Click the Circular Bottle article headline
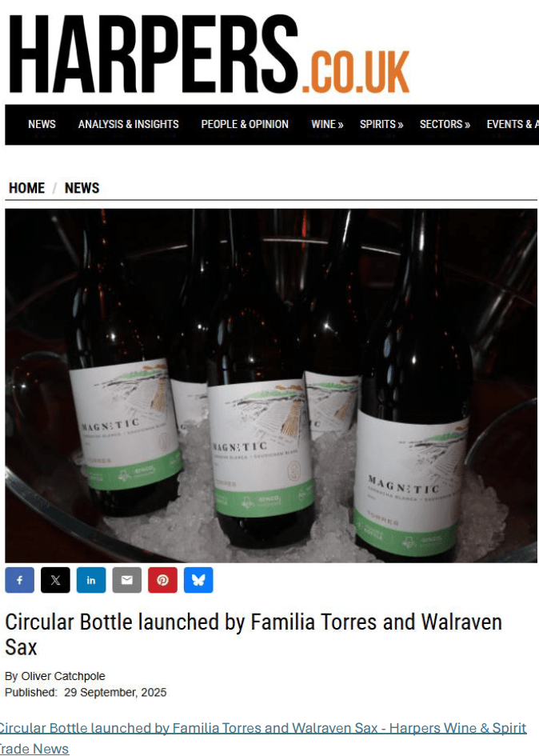The width and height of the screenshot is (539, 756). point(254,634)
